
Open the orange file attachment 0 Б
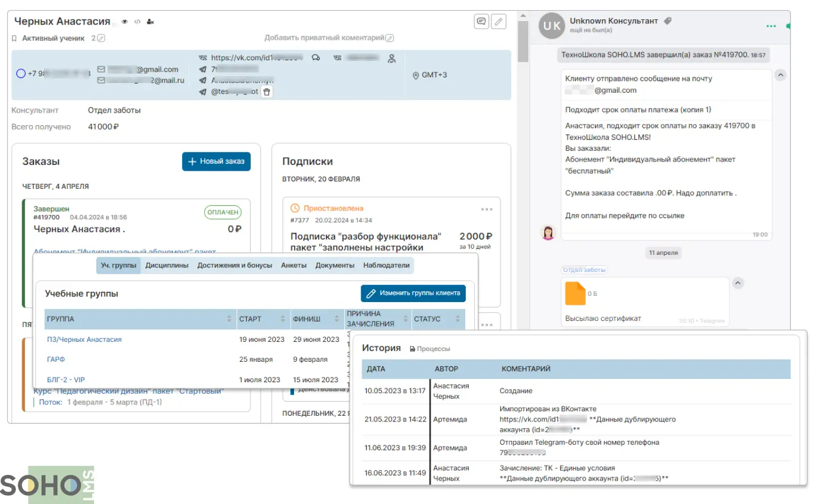click(575, 294)
